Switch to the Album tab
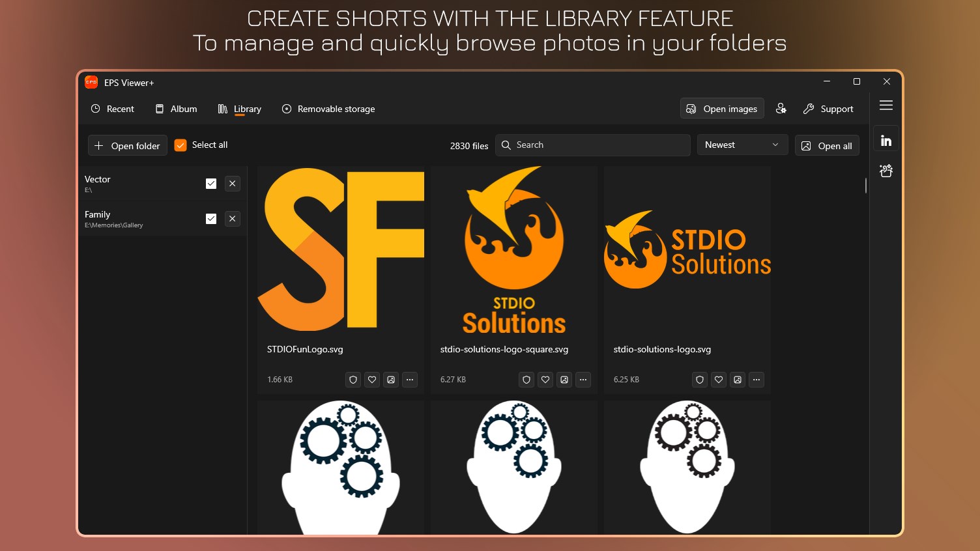This screenshot has height=551, width=980. 176,109
